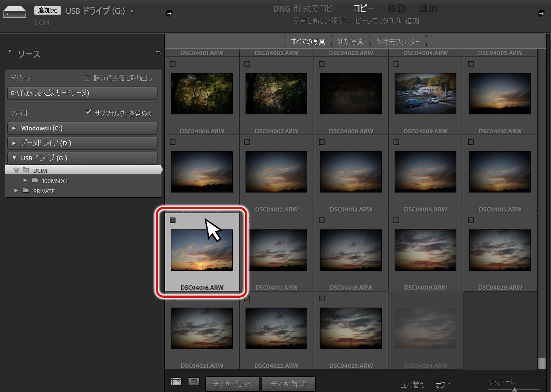Select the 追加 import mode
The image size is (551, 392).
click(x=428, y=8)
